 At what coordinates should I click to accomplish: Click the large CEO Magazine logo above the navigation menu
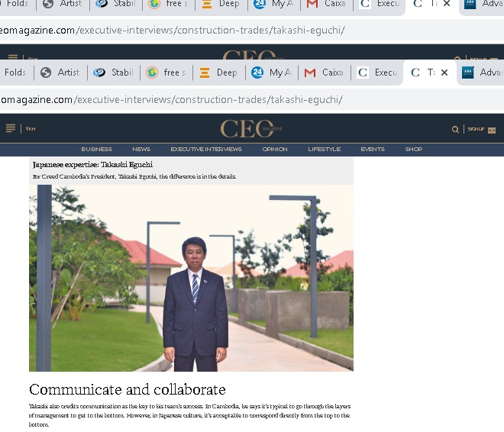[x=251, y=128]
